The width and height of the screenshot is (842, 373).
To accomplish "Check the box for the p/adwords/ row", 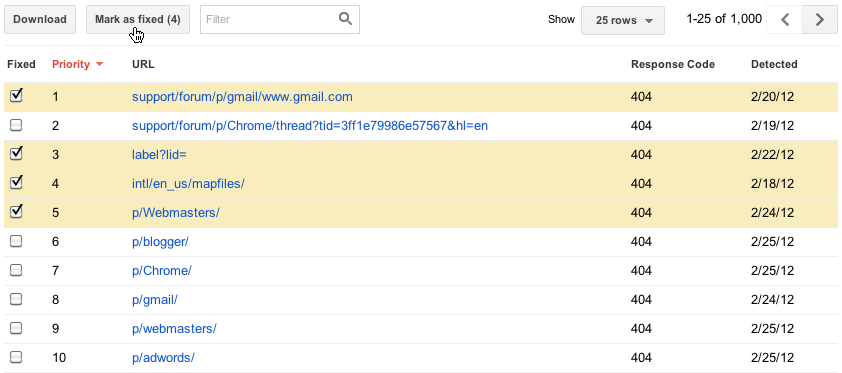I will coord(17,357).
